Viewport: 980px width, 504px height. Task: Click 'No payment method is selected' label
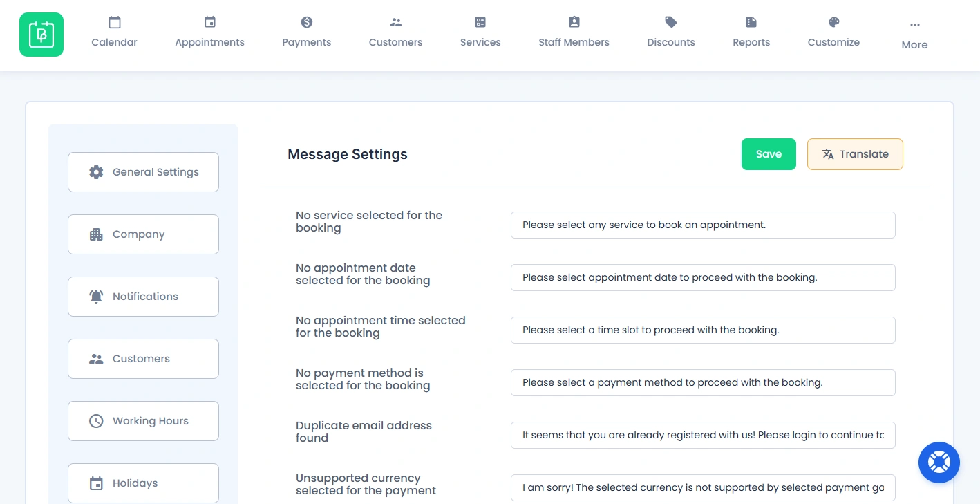pyautogui.click(x=363, y=380)
